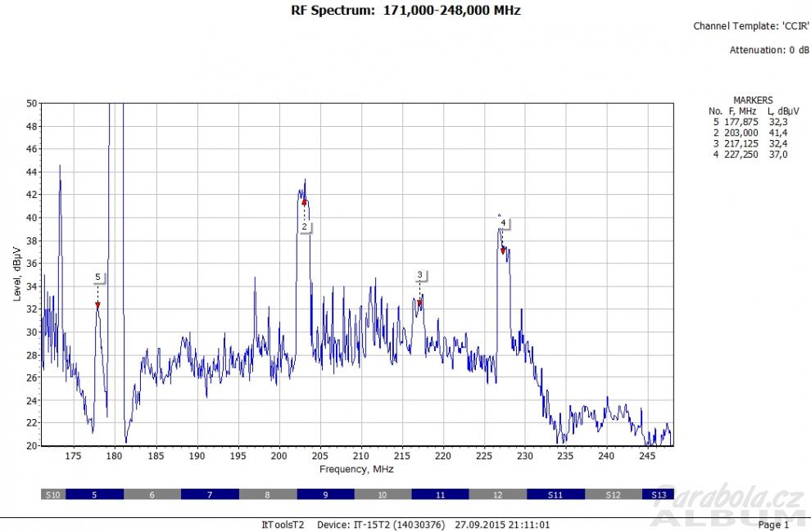
Task: Select marker 2 label near 203 MHz peak
Action: point(304,226)
